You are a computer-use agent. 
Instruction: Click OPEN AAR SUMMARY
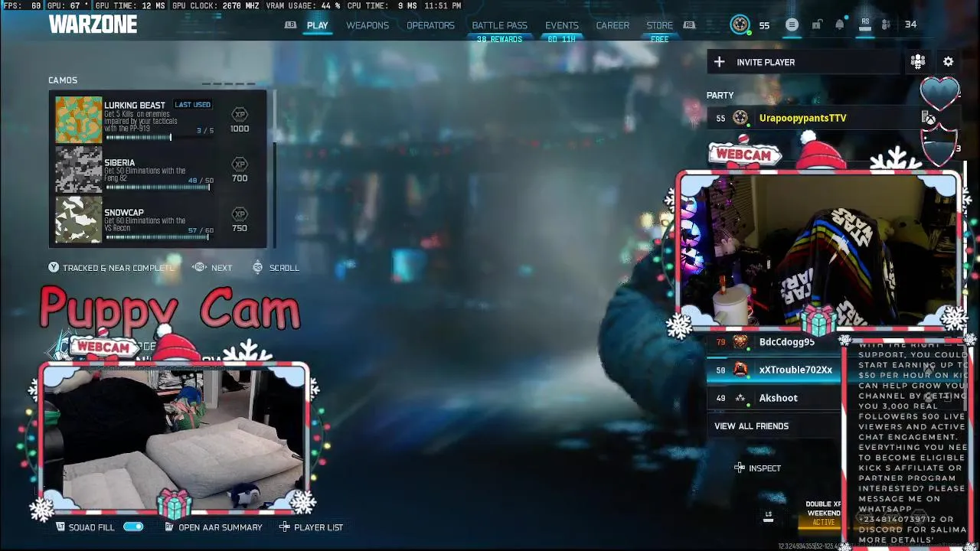(x=220, y=527)
